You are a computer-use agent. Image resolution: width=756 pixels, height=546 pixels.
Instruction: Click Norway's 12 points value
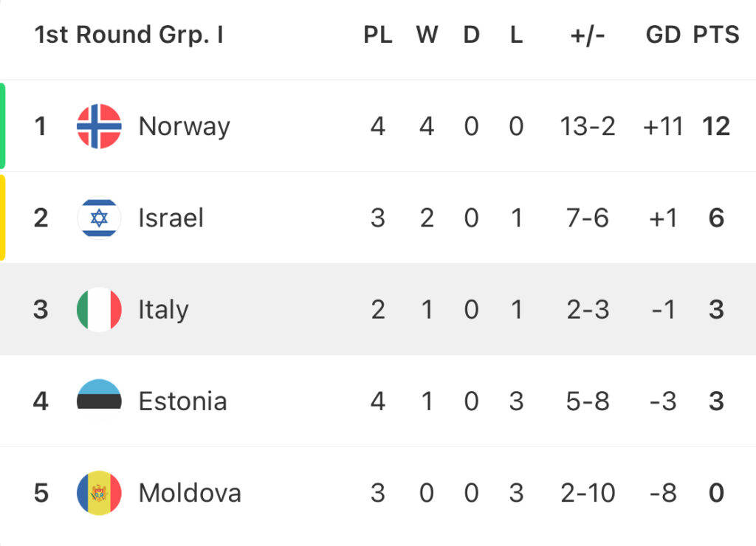(715, 126)
